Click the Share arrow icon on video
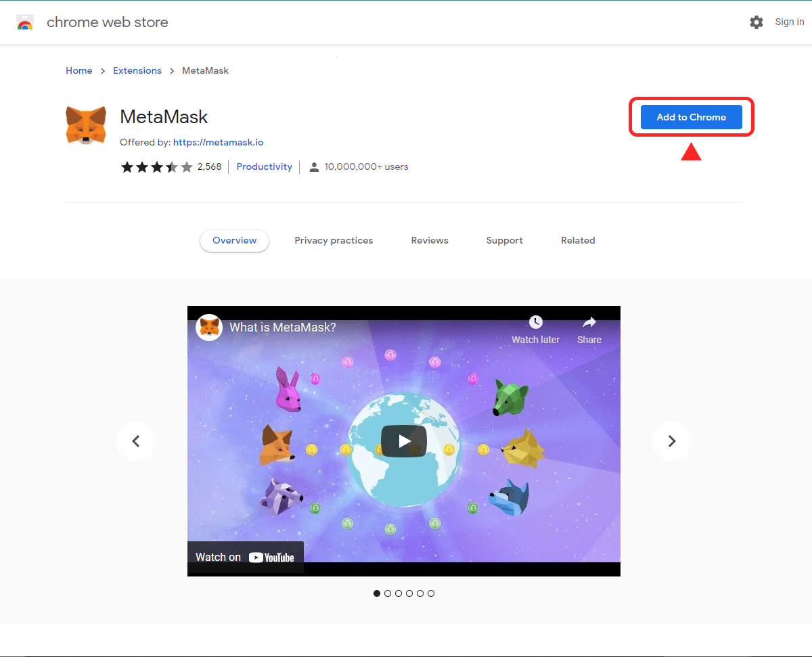The width and height of the screenshot is (812, 657). point(589,322)
